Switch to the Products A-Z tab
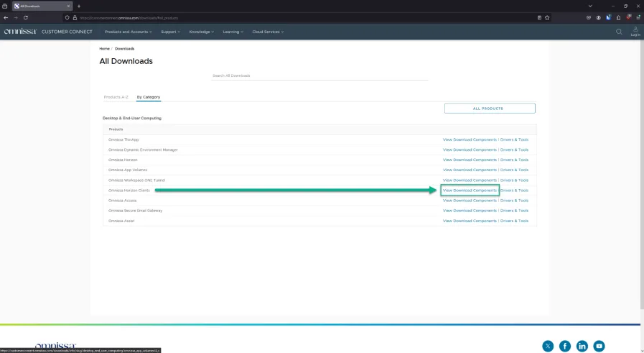 116,97
